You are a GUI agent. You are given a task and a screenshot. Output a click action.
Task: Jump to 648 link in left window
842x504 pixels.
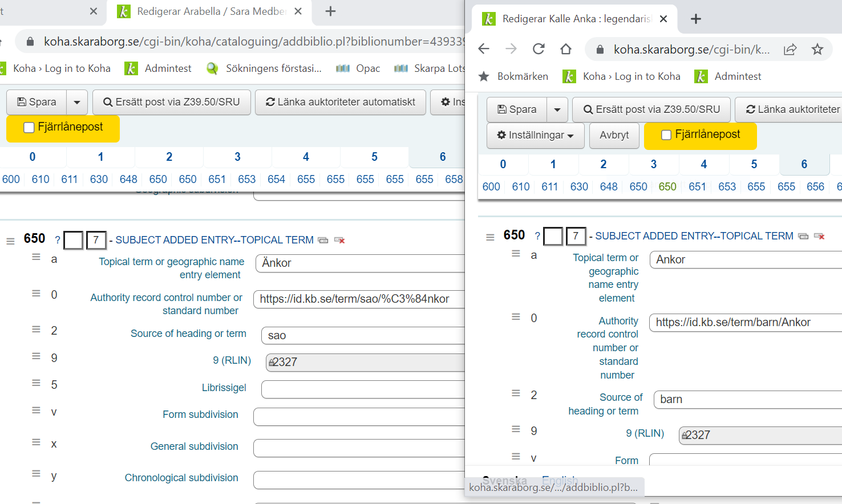coord(128,180)
